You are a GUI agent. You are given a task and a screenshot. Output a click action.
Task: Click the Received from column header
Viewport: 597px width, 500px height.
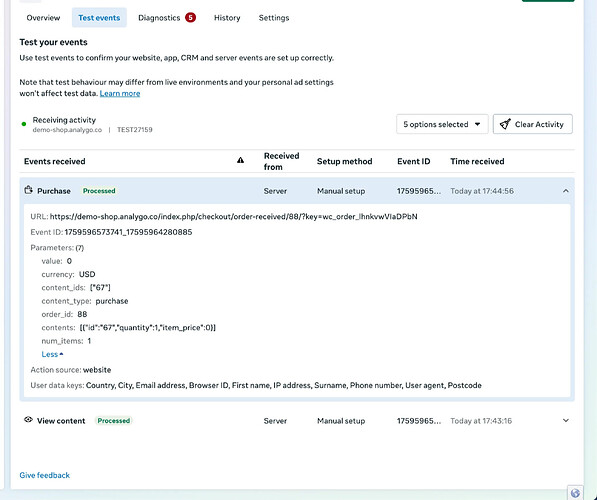281,161
